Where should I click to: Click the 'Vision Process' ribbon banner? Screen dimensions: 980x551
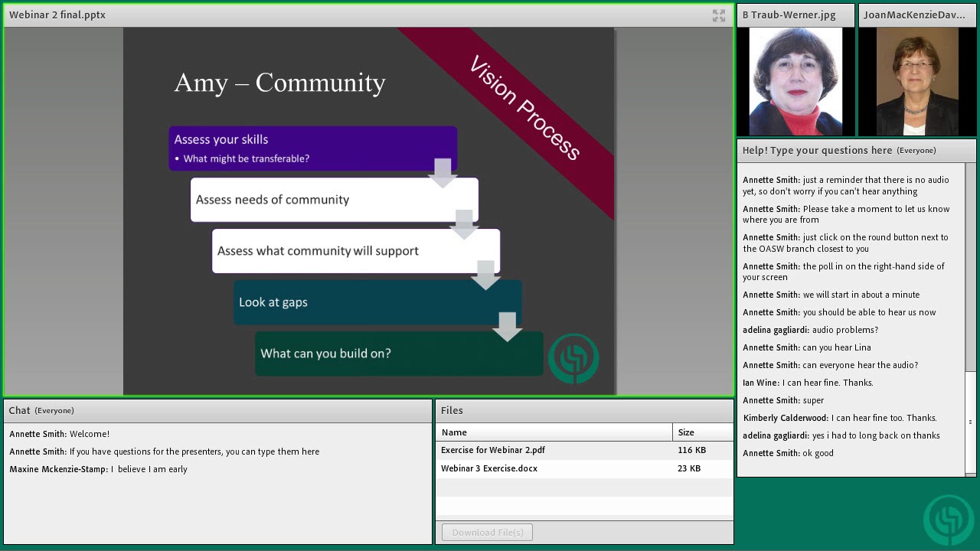pos(524,109)
